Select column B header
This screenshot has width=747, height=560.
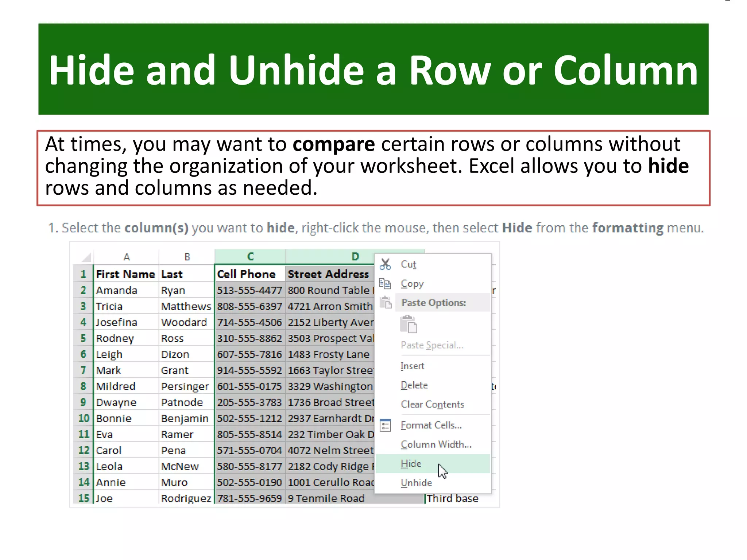point(187,257)
